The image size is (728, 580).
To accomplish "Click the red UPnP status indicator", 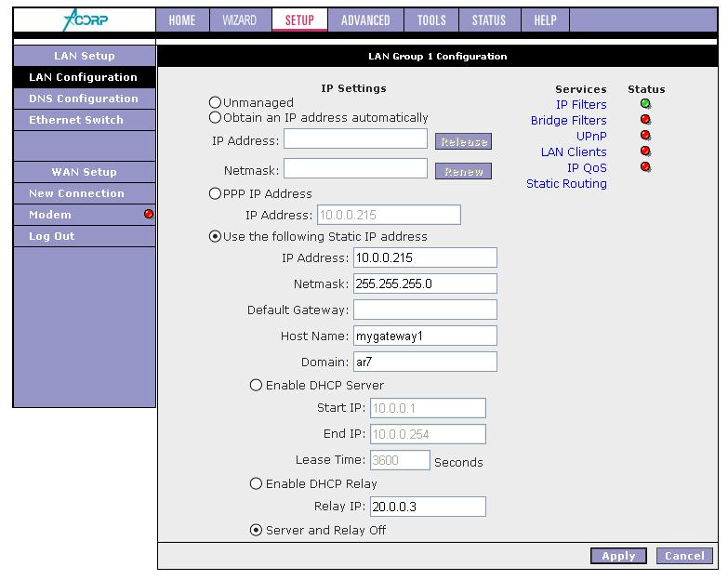I will point(645,136).
